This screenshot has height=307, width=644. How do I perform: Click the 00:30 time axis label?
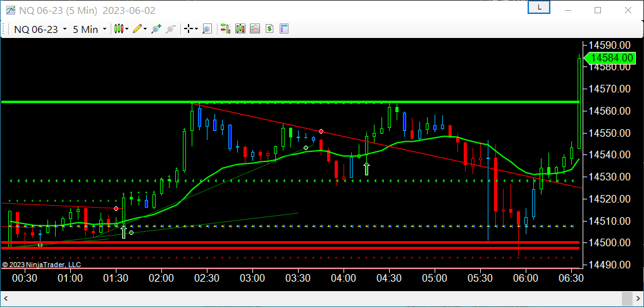click(25, 278)
